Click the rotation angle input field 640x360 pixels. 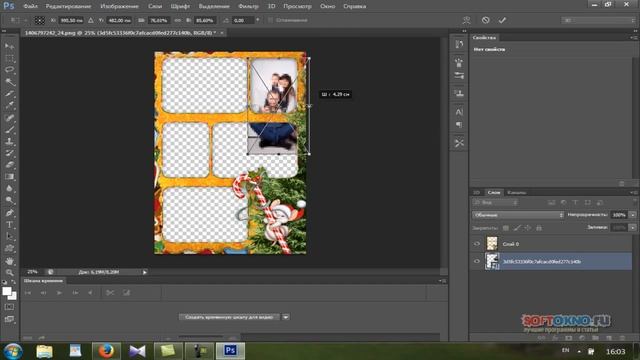[243, 20]
